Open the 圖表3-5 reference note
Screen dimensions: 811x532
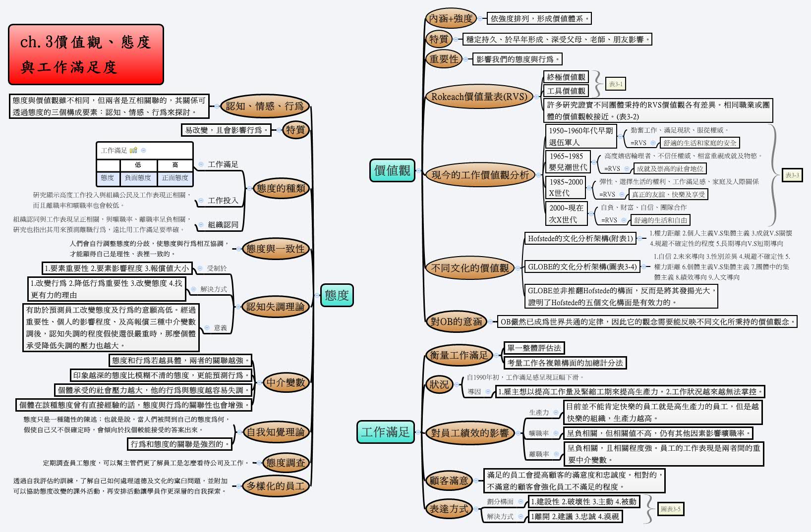tap(671, 509)
